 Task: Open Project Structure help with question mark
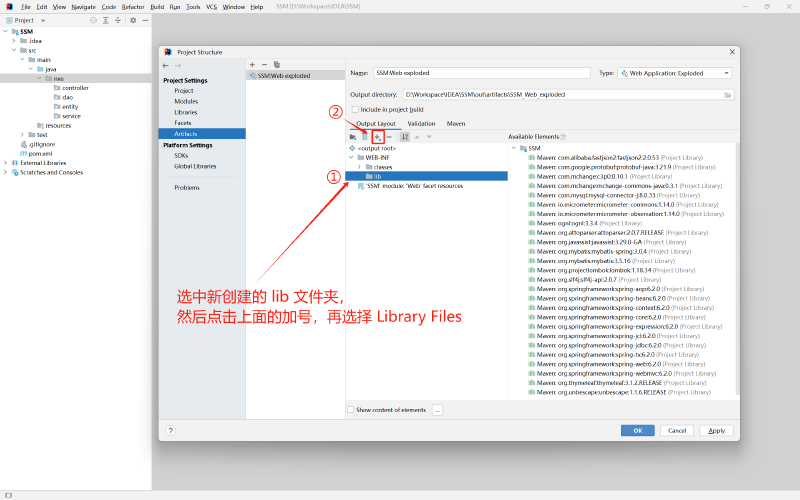click(x=170, y=431)
